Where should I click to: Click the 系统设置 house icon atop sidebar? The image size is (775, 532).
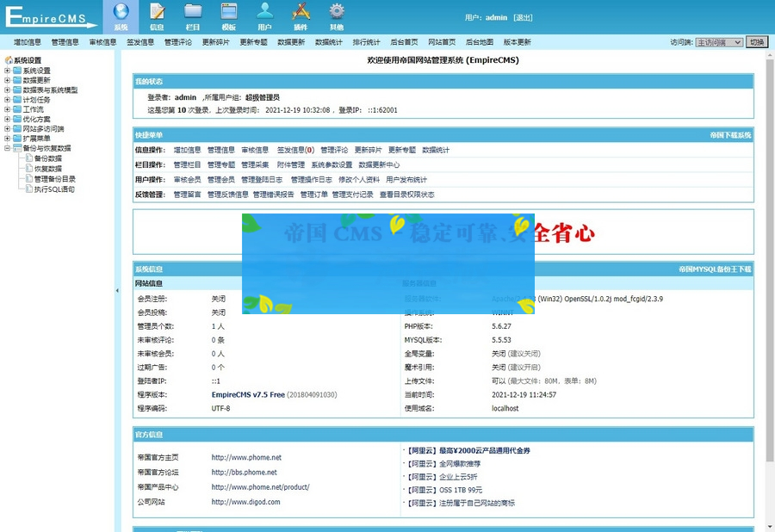coord(9,59)
